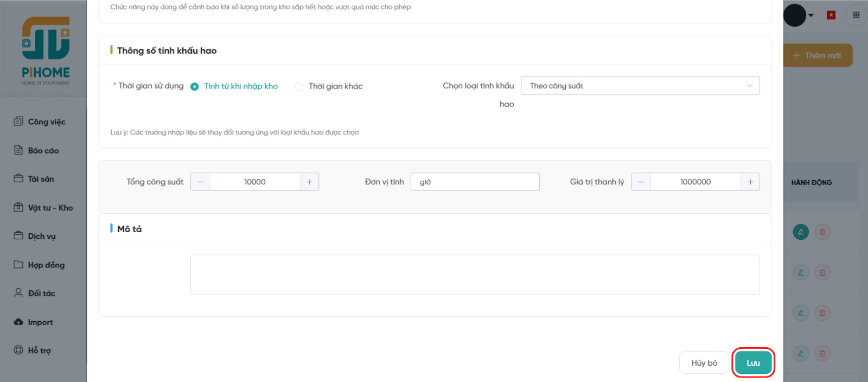Open the Công việc menu item
This screenshot has height=382, width=868.
click(46, 122)
